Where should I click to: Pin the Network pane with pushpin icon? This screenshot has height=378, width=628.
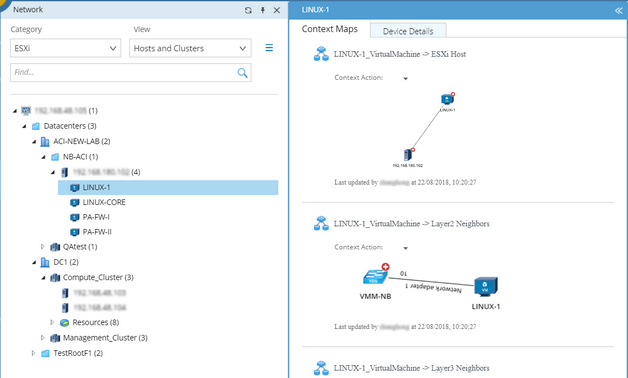click(x=263, y=10)
